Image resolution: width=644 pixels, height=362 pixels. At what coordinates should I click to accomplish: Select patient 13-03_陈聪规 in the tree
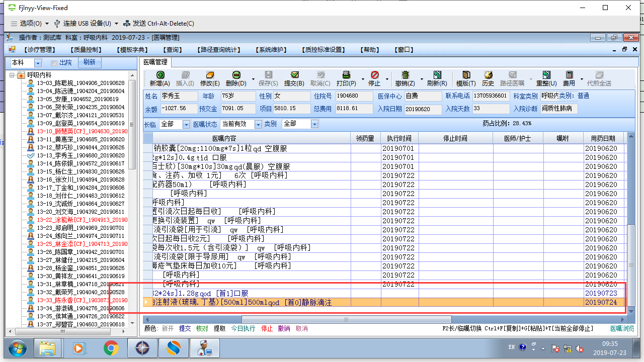[x=80, y=83]
